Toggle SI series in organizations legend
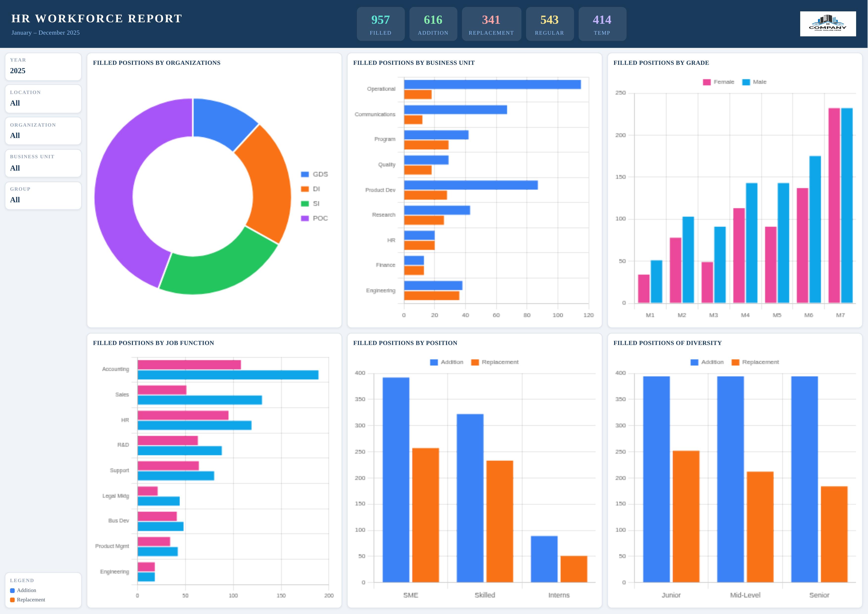 [x=305, y=204]
